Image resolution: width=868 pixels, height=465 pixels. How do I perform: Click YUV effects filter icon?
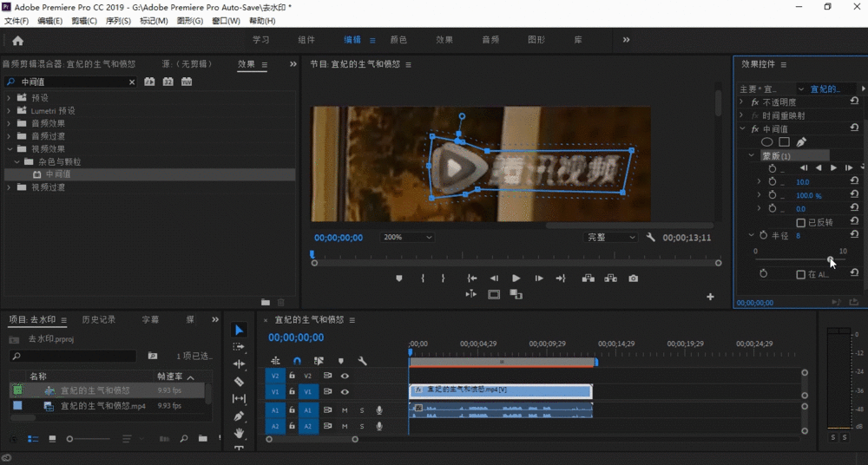point(187,82)
